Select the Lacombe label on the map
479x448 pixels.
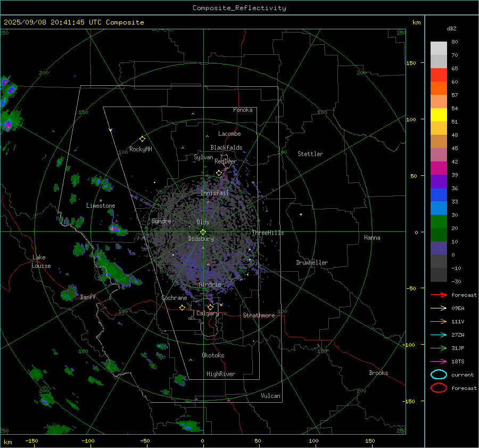coord(229,134)
